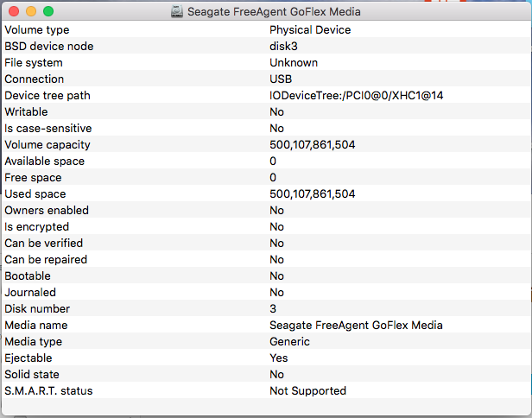Image resolution: width=532 pixels, height=418 pixels.
Task: Select the Bootable row label
Action: pyautogui.click(x=28, y=275)
